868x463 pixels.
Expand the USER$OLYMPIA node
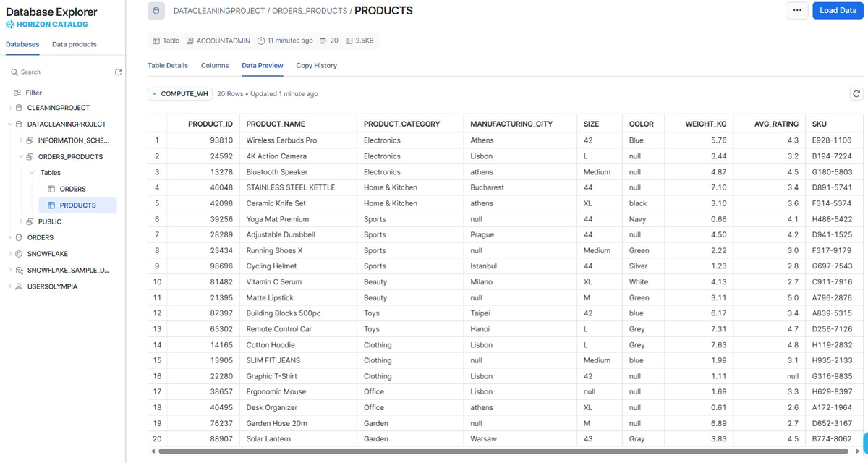point(9,286)
